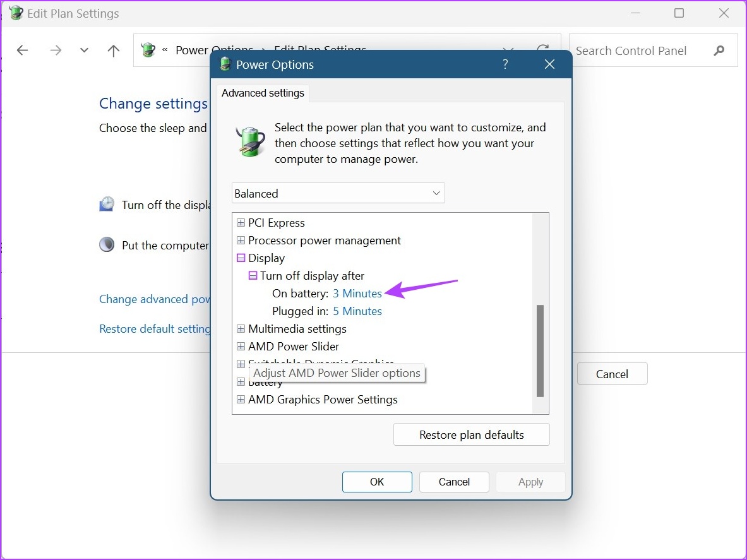
Task: Expand Processor power management node
Action: 241,240
